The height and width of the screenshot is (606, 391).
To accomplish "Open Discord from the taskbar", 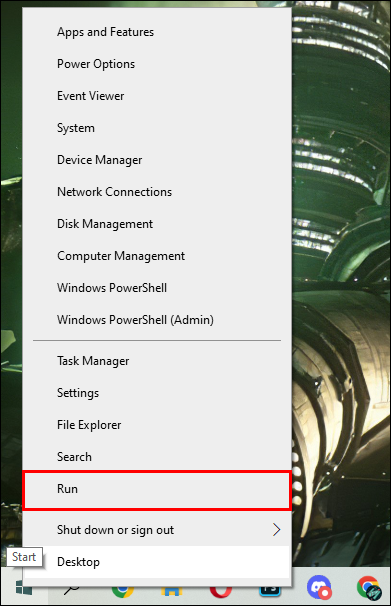I will tap(319, 587).
